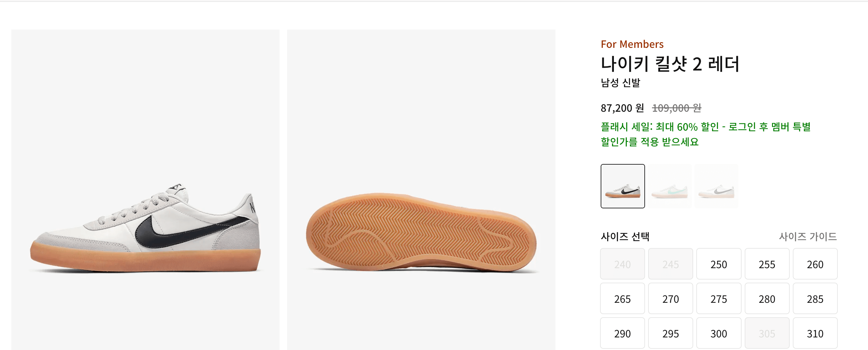The height and width of the screenshot is (350, 868).
Task: Open the side view shoe image
Action: 145,190
